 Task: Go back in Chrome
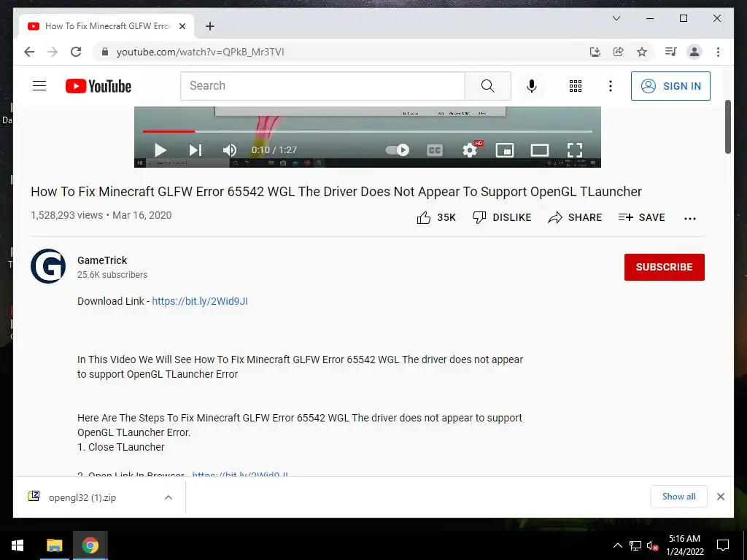click(29, 52)
